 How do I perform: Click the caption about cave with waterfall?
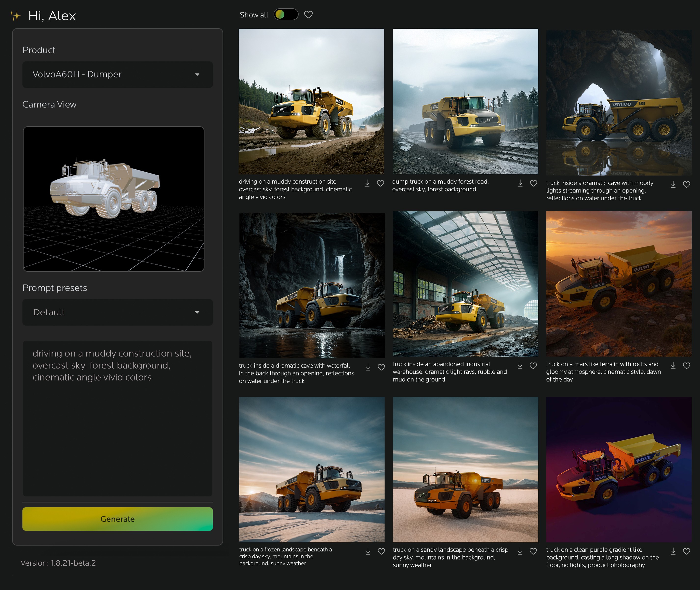(297, 373)
